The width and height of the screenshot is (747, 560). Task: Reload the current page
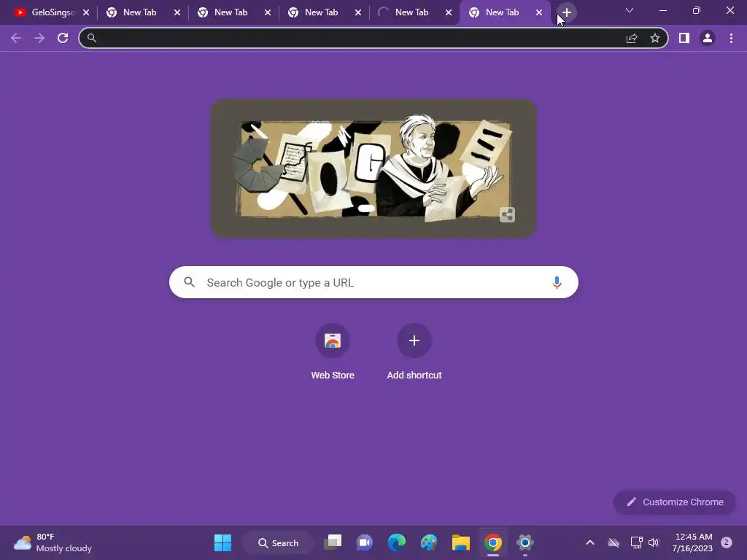click(x=63, y=38)
